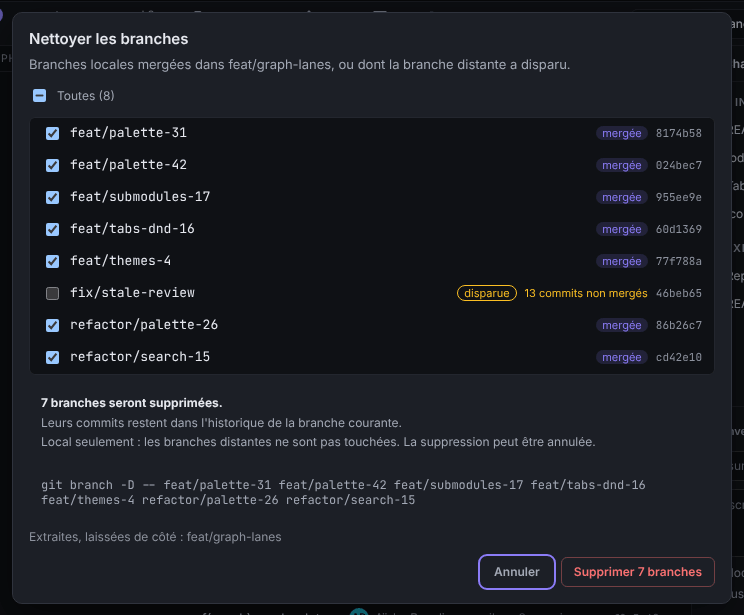Click commit hash 8174b58
Viewport: 744px width, 615px height.
(x=679, y=133)
